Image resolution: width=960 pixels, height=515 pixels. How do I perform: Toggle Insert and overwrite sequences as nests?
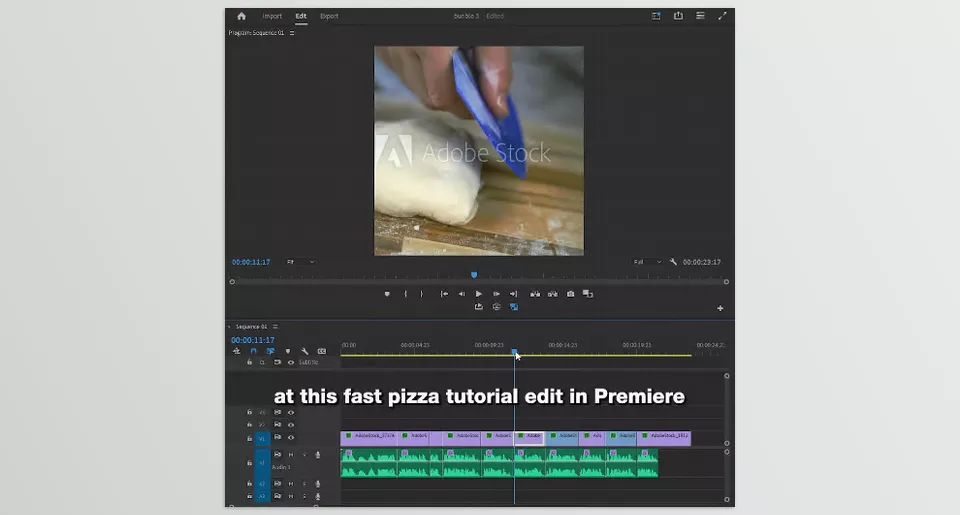click(x=237, y=351)
